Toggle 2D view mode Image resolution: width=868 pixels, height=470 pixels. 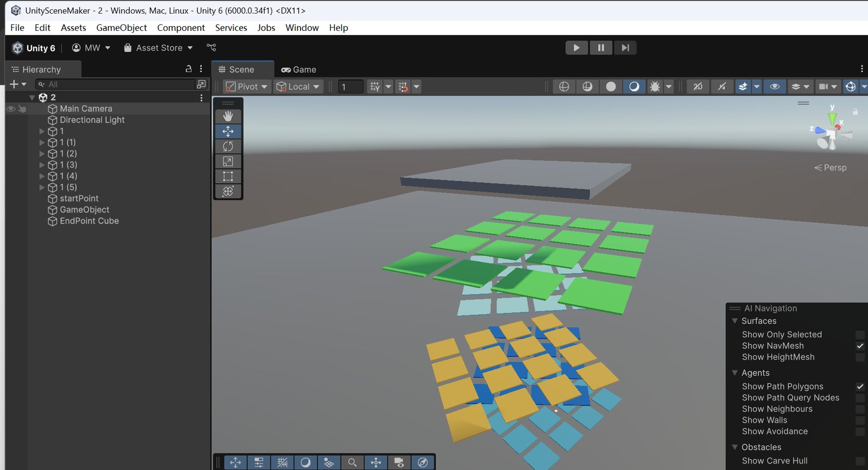[698, 87]
